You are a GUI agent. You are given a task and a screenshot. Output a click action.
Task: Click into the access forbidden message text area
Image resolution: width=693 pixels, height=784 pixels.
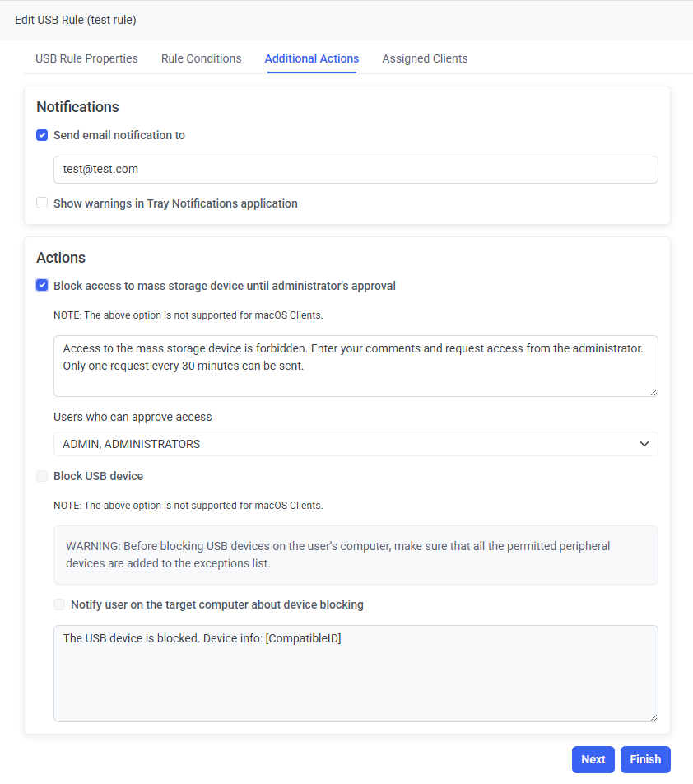pyautogui.click(x=356, y=366)
